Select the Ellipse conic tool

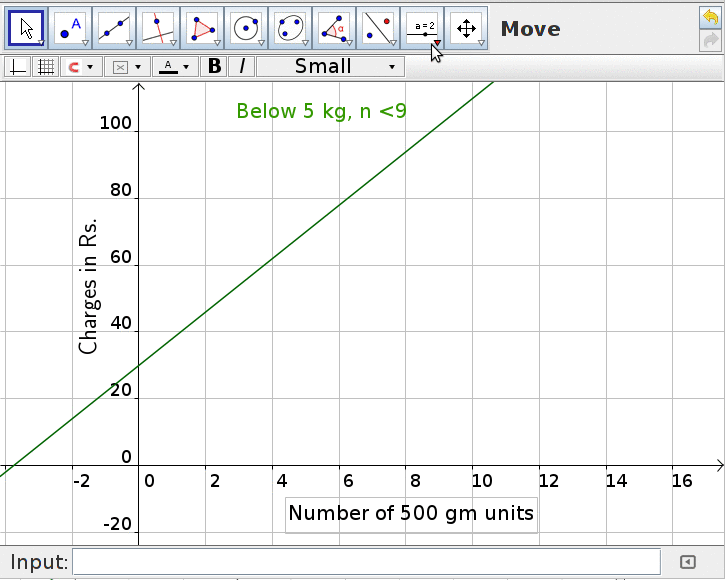tap(290, 28)
